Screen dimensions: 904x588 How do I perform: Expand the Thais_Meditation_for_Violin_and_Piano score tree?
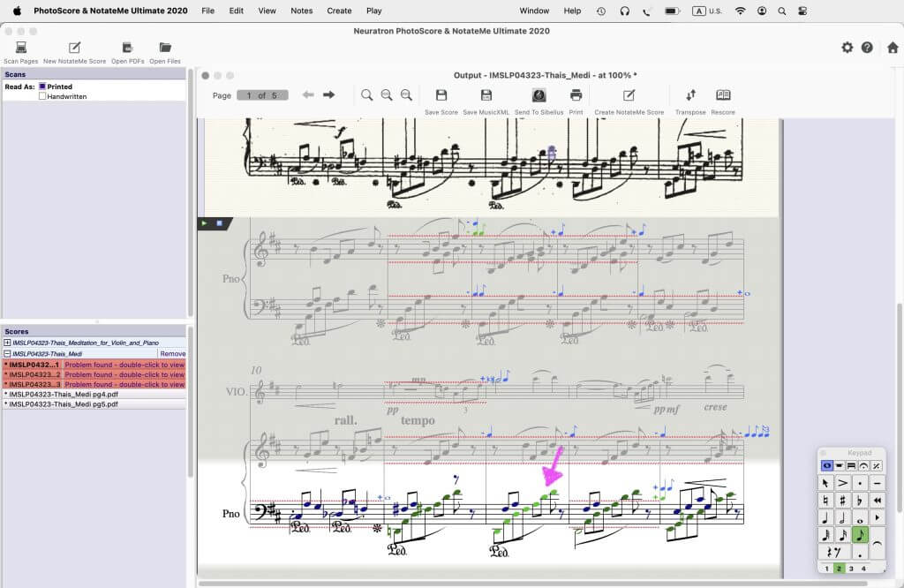7,343
